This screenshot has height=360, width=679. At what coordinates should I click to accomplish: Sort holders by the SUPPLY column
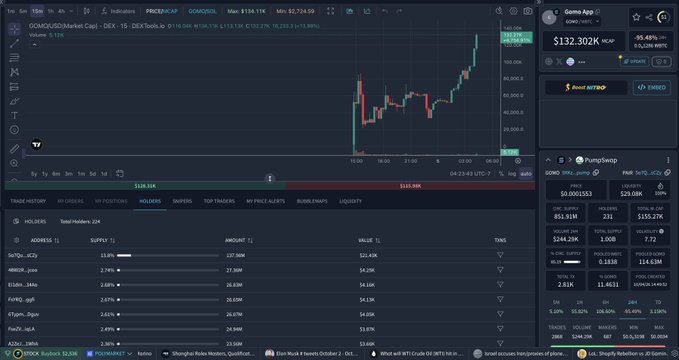click(x=103, y=240)
